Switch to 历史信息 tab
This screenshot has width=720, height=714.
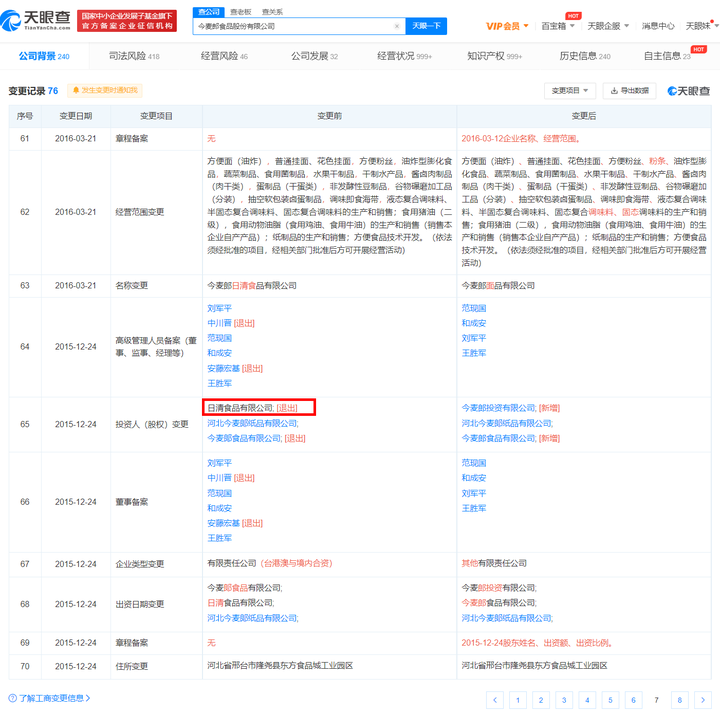(x=585, y=56)
